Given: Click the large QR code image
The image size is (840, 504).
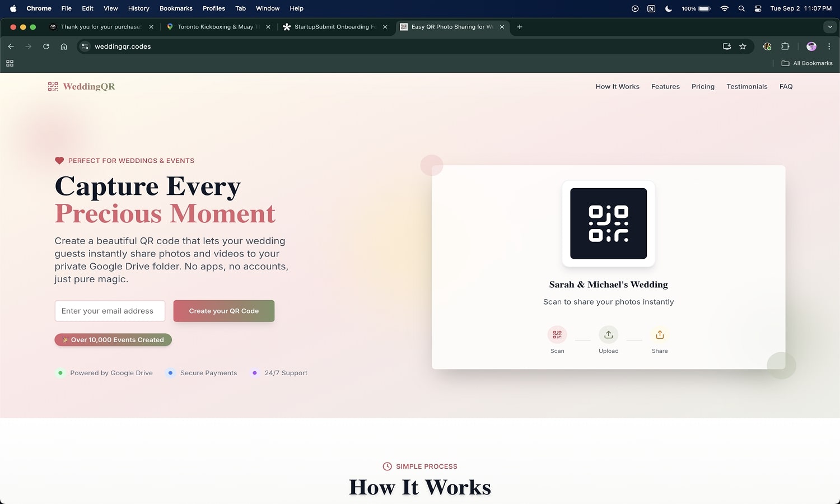Looking at the screenshot, I should pos(608,223).
